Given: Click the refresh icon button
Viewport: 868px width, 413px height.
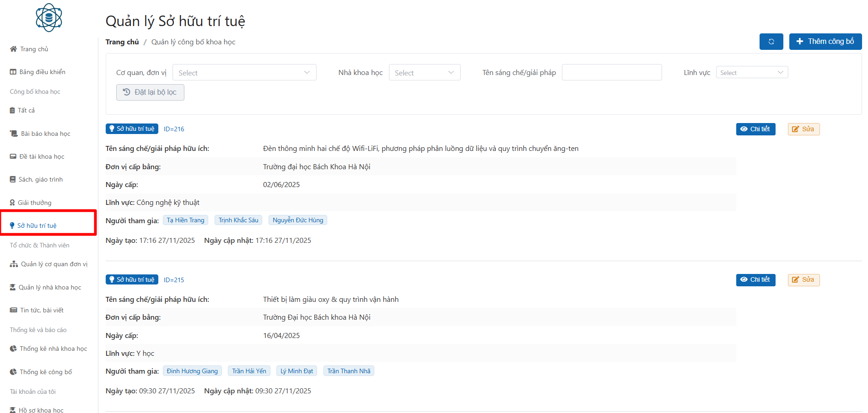Looking at the screenshot, I should click(771, 42).
